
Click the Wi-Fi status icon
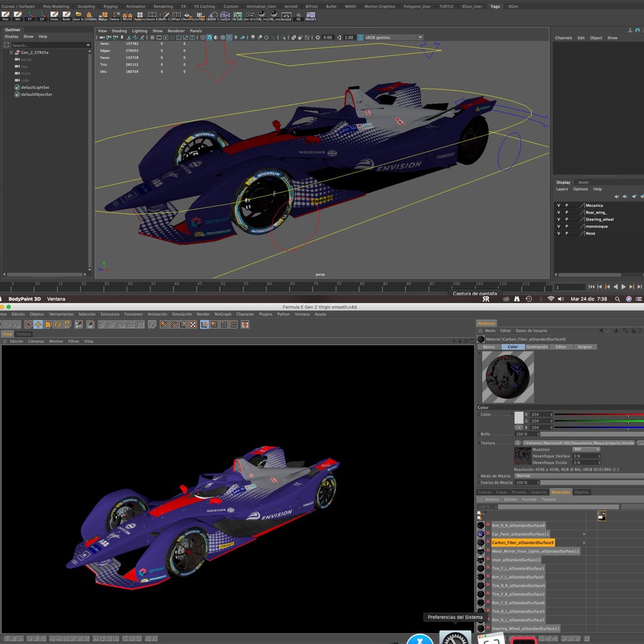(551, 299)
